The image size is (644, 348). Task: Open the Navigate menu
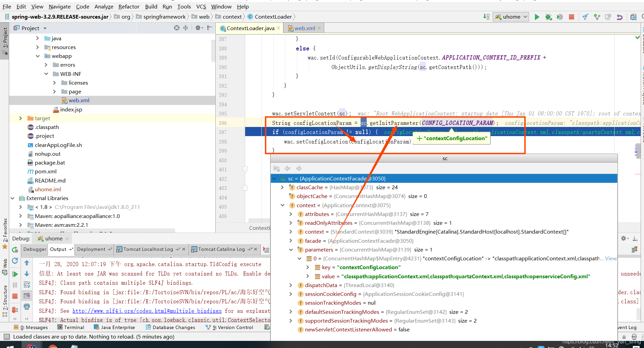[x=60, y=6]
